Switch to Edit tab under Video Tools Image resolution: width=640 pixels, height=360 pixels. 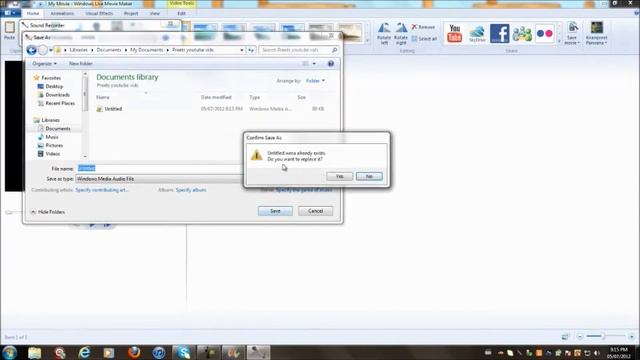coord(182,13)
